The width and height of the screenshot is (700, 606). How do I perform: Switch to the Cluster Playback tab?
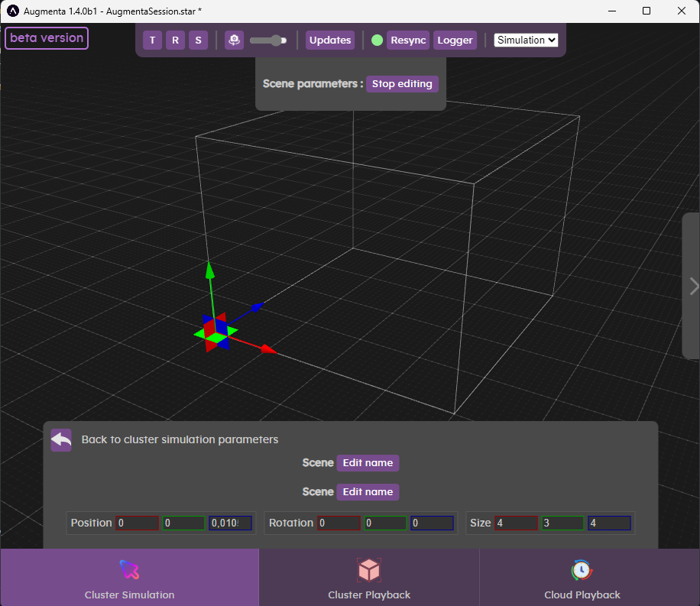[x=369, y=578]
